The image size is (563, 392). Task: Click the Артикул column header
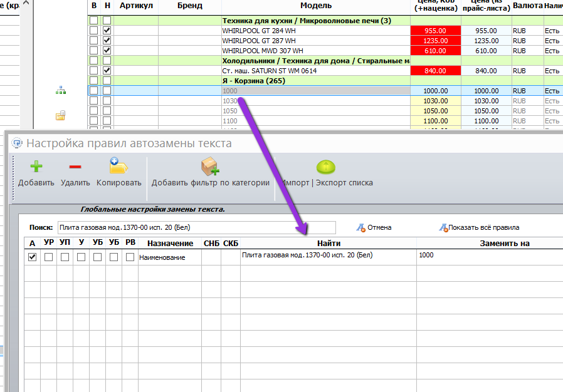click(x=136, y=6)
